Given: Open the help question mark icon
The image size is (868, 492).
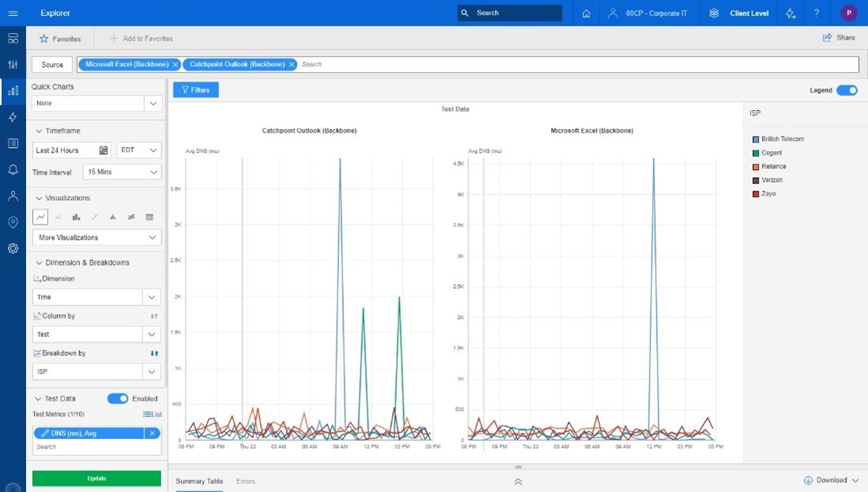Looking at the screenshot, I should [817, 13].
